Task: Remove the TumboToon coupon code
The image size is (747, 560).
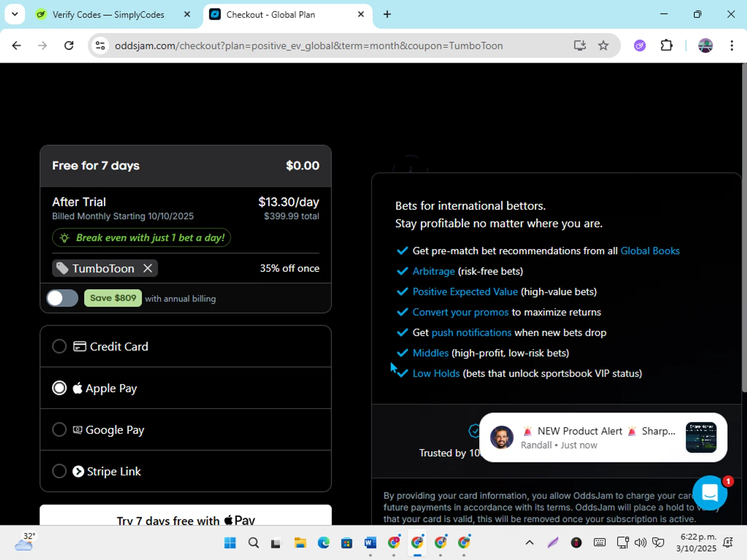Action: click(x=148, y=268)
